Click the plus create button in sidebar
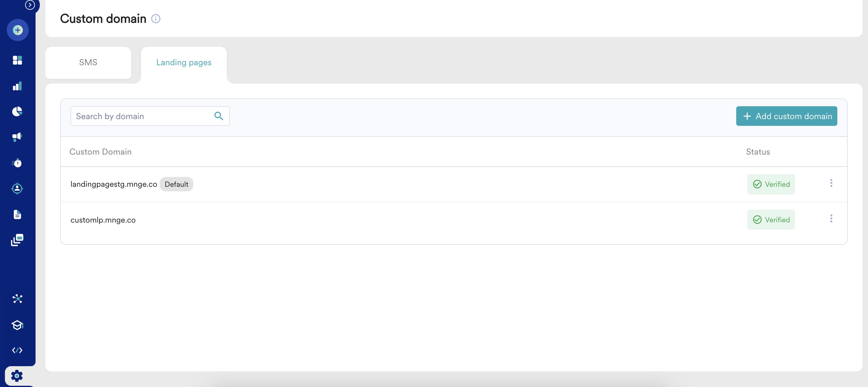The width and height of the screenshot is (868, 387). click(17, 30)
